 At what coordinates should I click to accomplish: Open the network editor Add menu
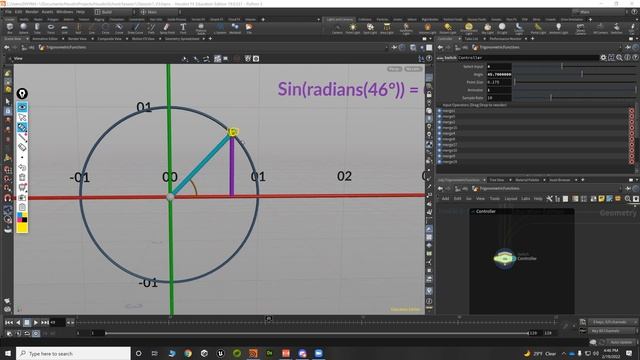[445, 199]
